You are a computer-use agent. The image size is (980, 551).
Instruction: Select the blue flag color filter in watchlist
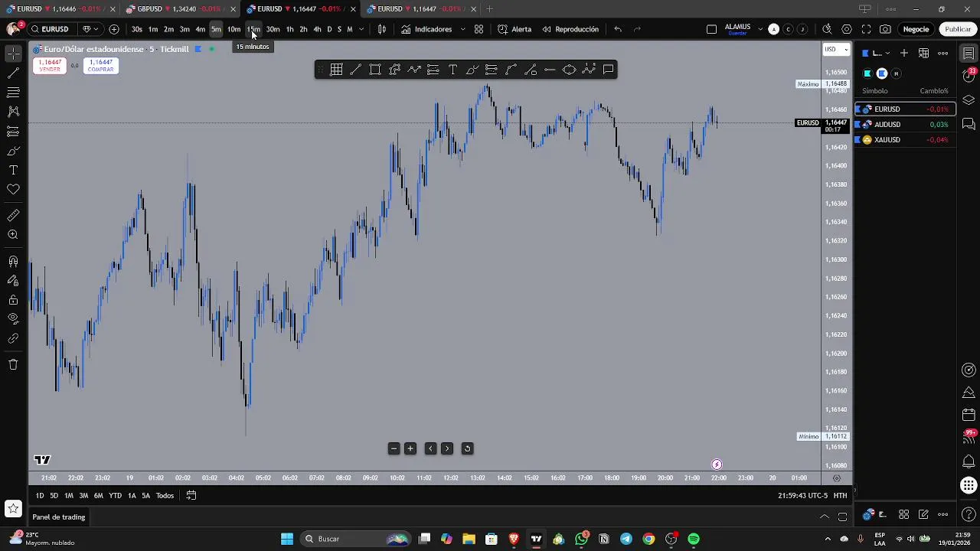click(x=882, y=73)
